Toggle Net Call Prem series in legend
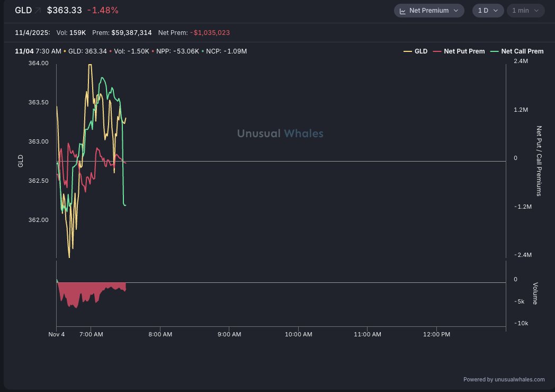 (x=522, y=51)
